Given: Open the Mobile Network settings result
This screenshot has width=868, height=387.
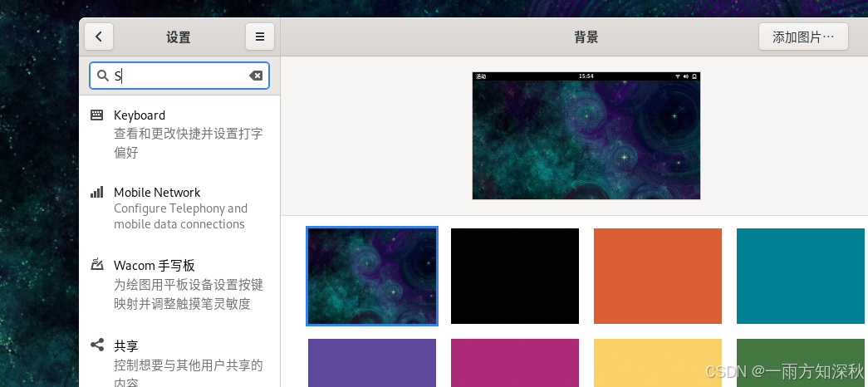Looking at the screenshot, I should [179, 208].
